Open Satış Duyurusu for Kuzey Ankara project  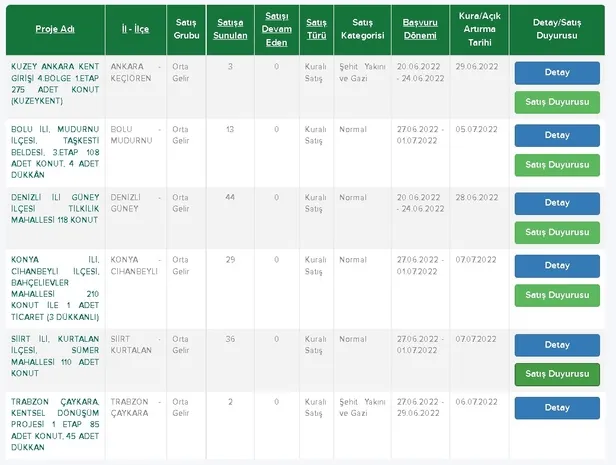pyautogui.click(x=557, y=102)
